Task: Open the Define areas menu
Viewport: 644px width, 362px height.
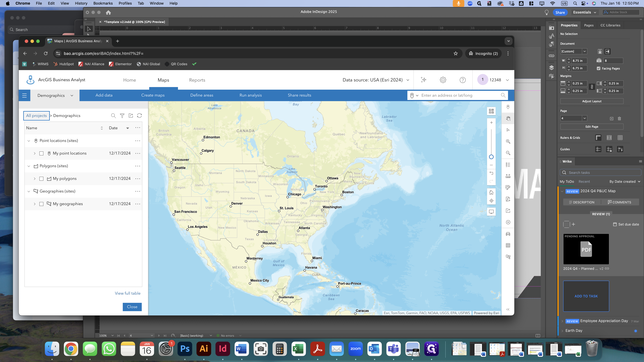Action: tap(202, 95)
